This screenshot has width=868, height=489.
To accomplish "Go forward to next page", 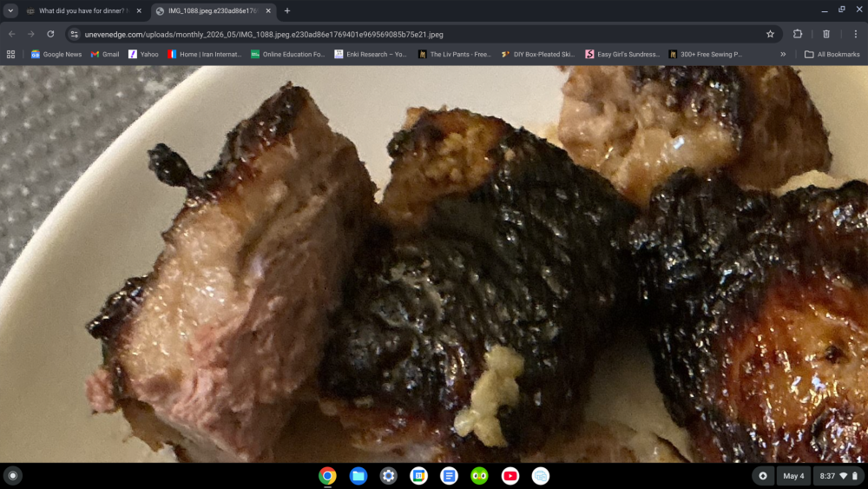I will pyautogui.click(x=31, y=35).
